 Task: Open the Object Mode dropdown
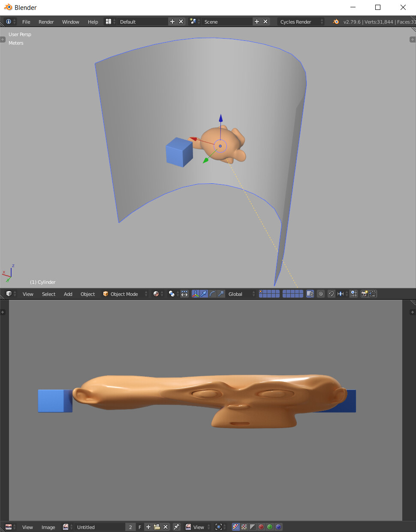125,294
